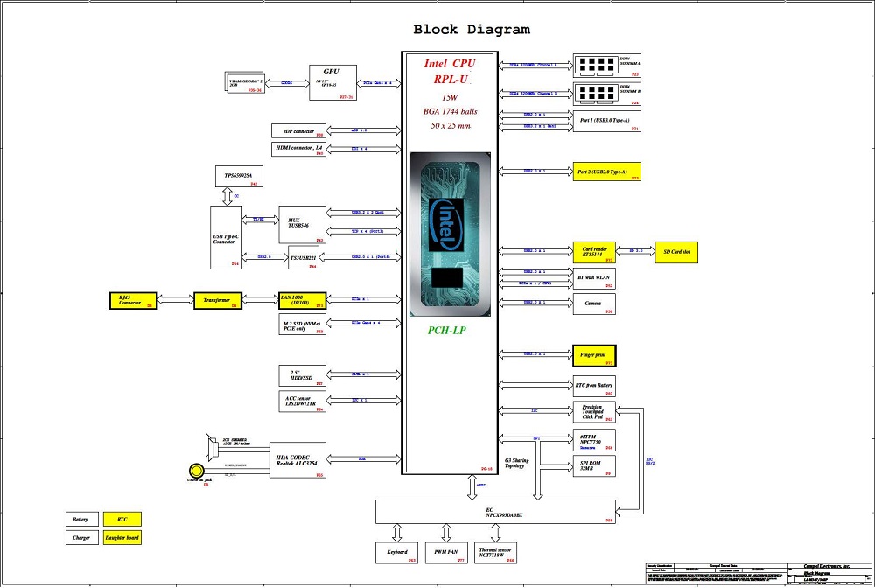The height and width of the screenshot is (588, 875).
Task: Select the 'EC NPCX993DA0BX' block
Action: pos(495,512)
